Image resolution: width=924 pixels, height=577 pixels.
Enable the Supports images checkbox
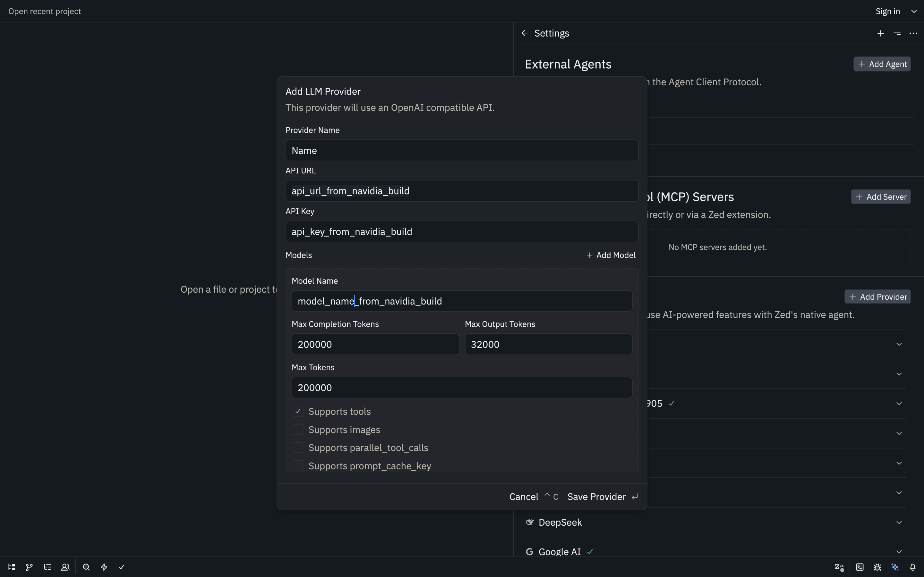(298, 430)
